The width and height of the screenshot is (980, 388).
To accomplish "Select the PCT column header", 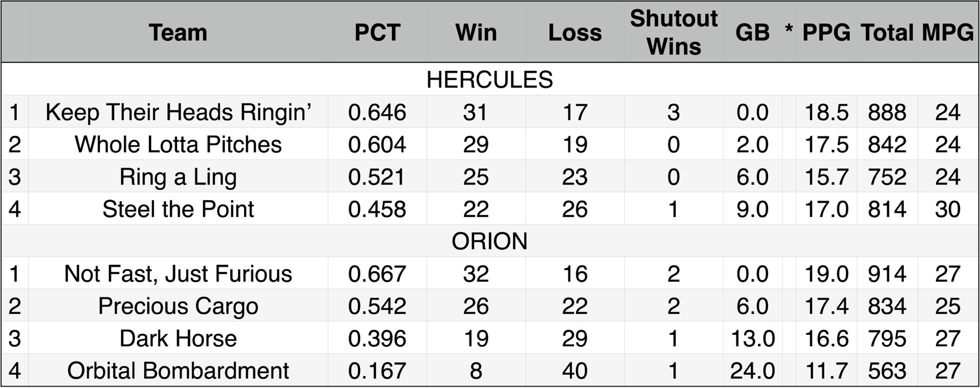I will (377, 32).
